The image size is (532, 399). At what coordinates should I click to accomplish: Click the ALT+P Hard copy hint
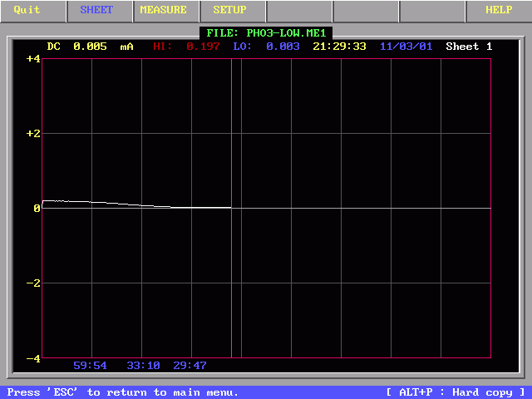coord(456,392)
